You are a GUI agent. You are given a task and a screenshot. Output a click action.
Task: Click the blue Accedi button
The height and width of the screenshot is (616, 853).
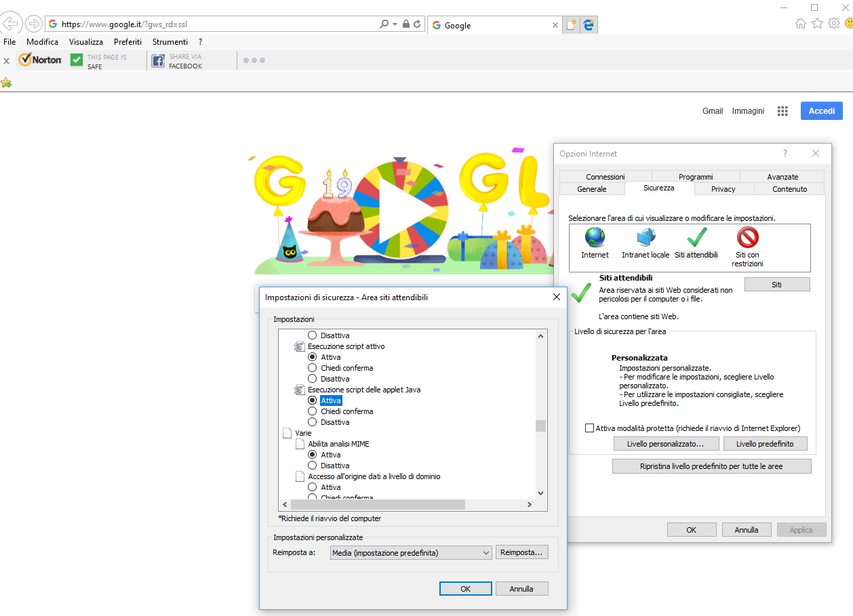pyautogui.click(x=822, y=110)
